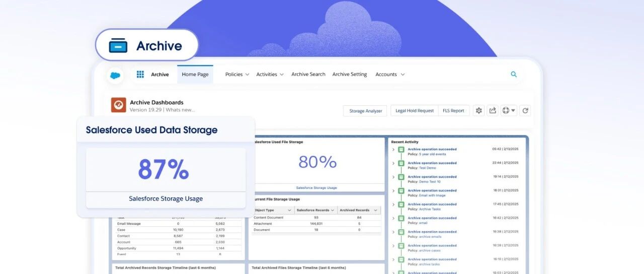Click the share/export icon
The width and height of the screenshot is (644, 274).
[x=493, y=110]
